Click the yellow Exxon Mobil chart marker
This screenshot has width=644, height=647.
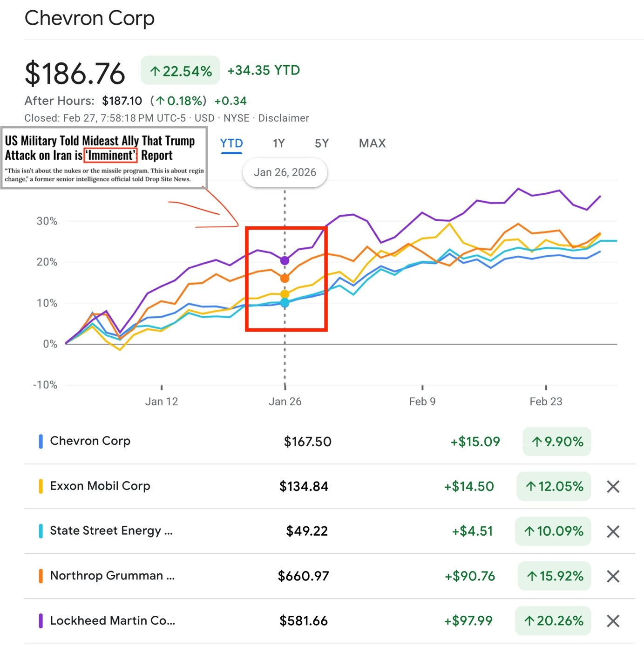click(285, 294)
